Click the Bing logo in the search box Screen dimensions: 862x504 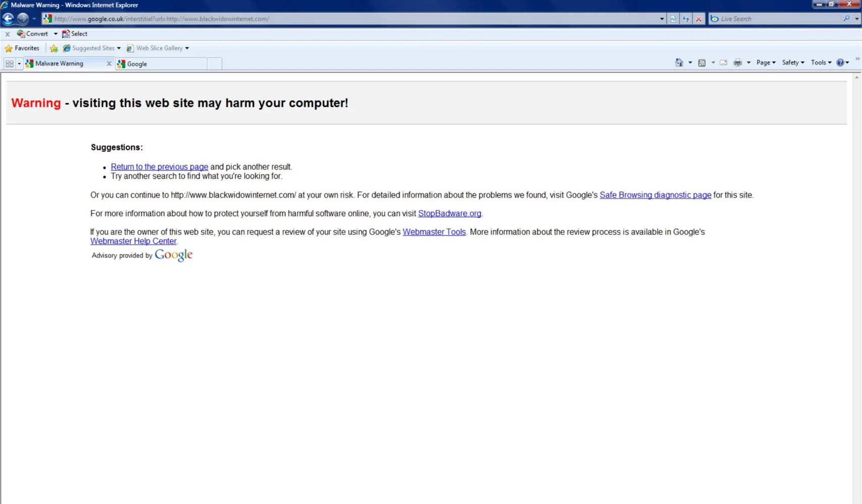click(715, 19)
